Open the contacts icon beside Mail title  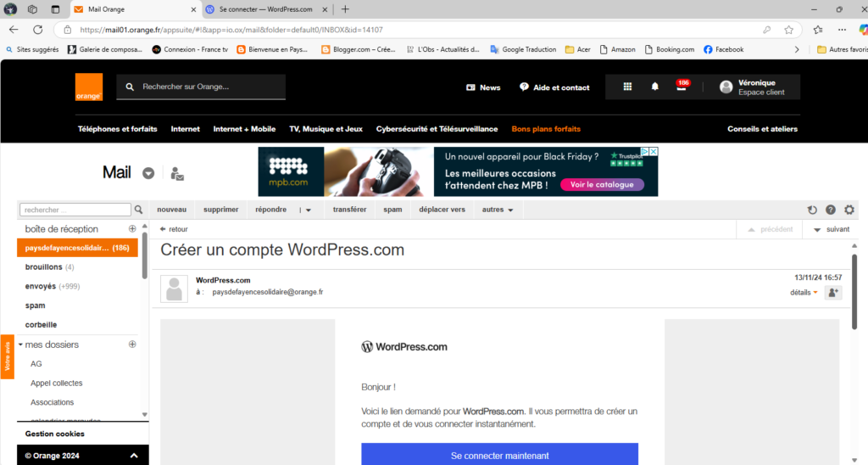pyautogui.click(x=177, y=173)
